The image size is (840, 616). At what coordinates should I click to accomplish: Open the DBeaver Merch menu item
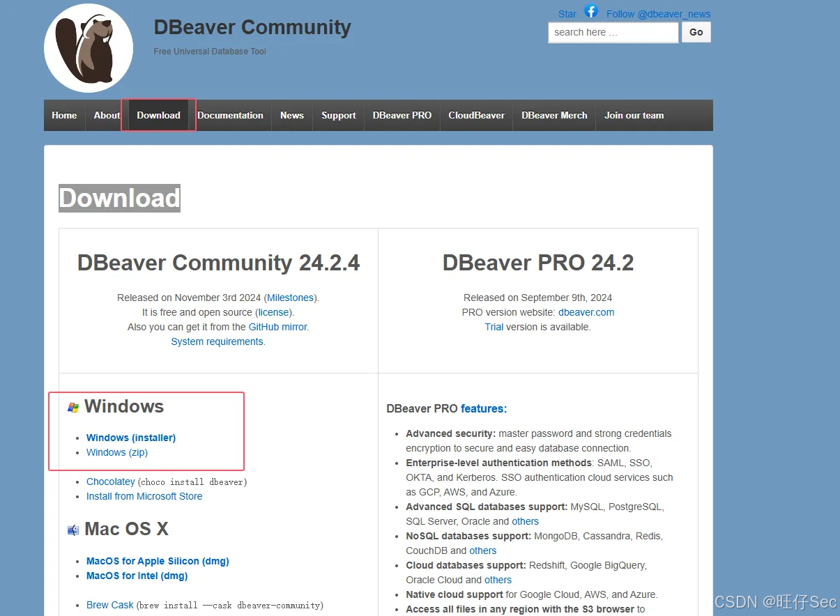tap(554, 115)
